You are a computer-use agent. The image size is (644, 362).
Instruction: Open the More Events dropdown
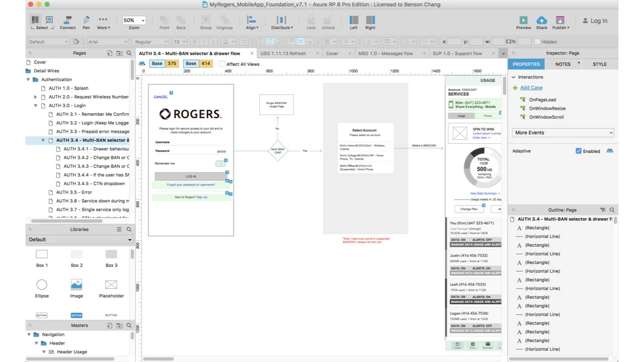point(563,133)
